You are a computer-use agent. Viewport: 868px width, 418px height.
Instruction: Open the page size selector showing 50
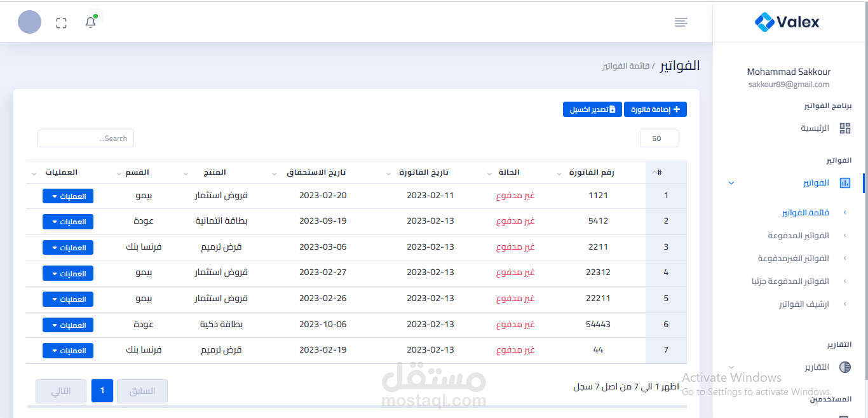pyautogui.click(x=659, y=138)
